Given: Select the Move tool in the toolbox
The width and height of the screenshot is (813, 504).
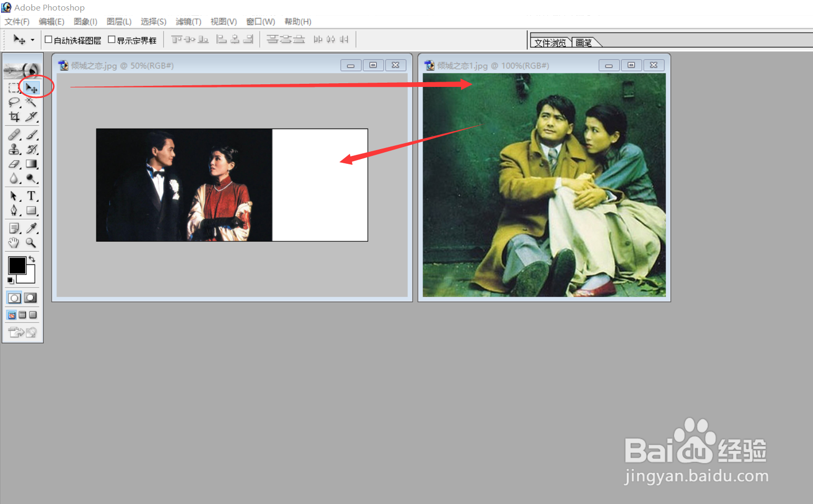Looking at the screenshot, I should [x=32, y=88].
